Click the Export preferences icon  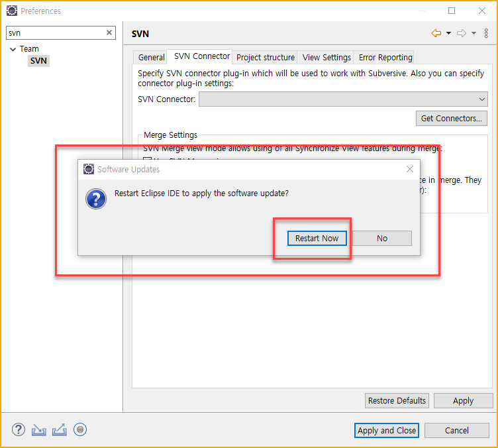pos(60,430)
